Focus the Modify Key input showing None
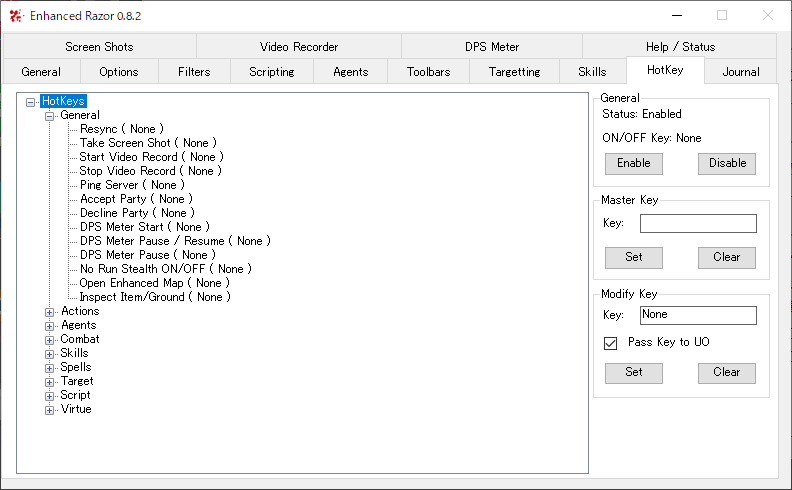The width and height of the screenshot is (792, 490). click(x=698, y=315)
